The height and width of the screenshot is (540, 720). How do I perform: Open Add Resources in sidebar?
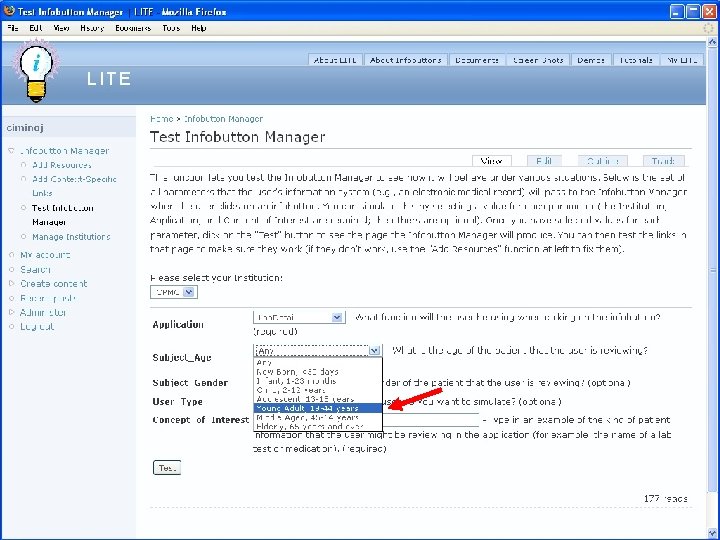click(62, 165)
